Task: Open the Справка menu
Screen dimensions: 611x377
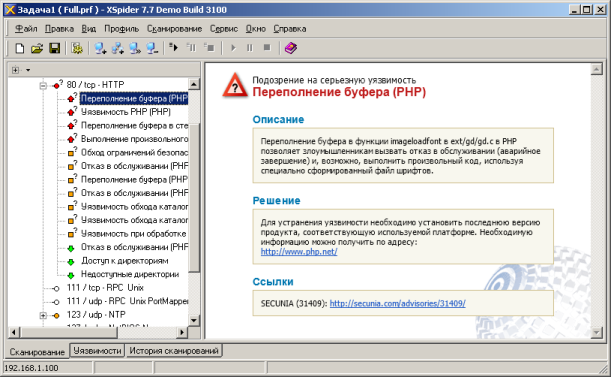Action: tap(290, 29)
